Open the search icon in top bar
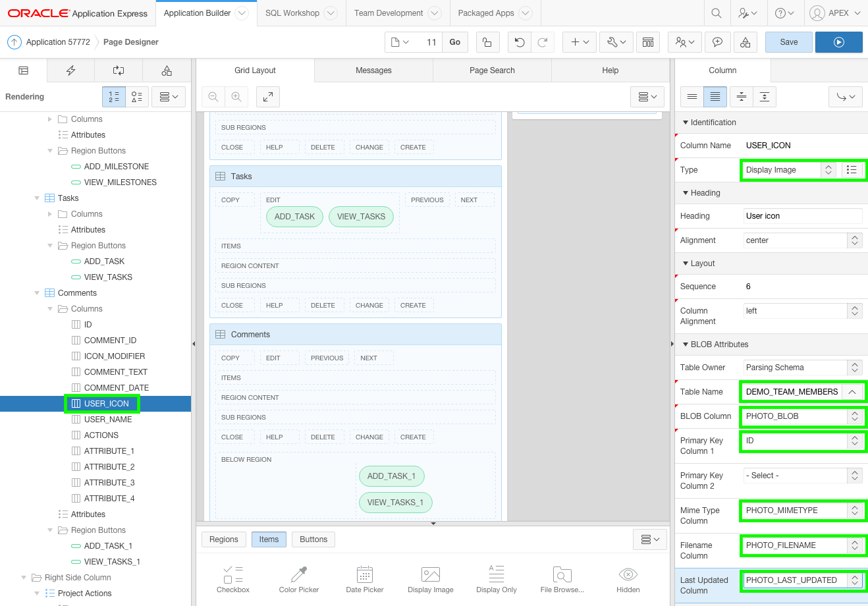The image size is (868, 606). 717,13
